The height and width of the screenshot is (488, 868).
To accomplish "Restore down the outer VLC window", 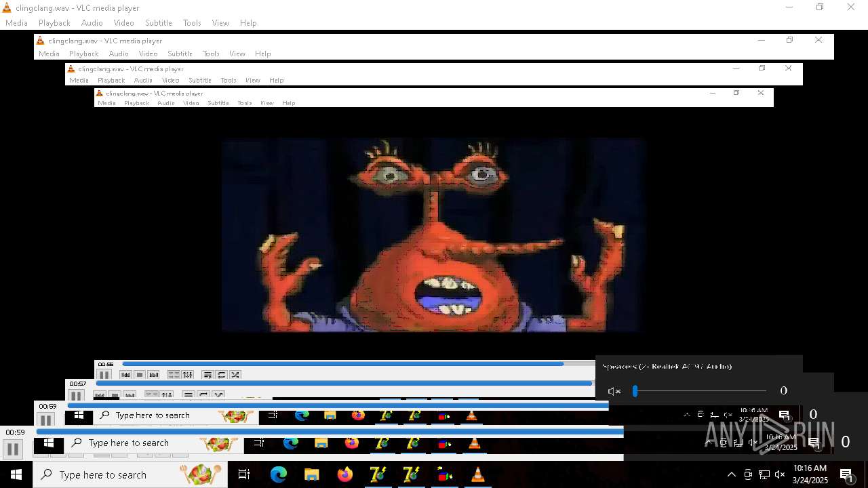I will [820, 7].
